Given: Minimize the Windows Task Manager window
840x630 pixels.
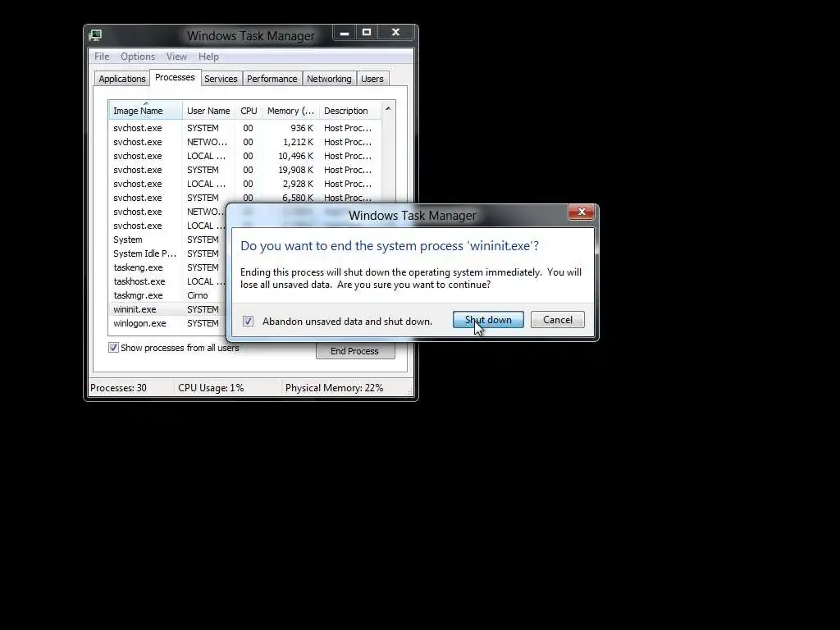Looking at the screenshot, I should [x=345, y=33].
